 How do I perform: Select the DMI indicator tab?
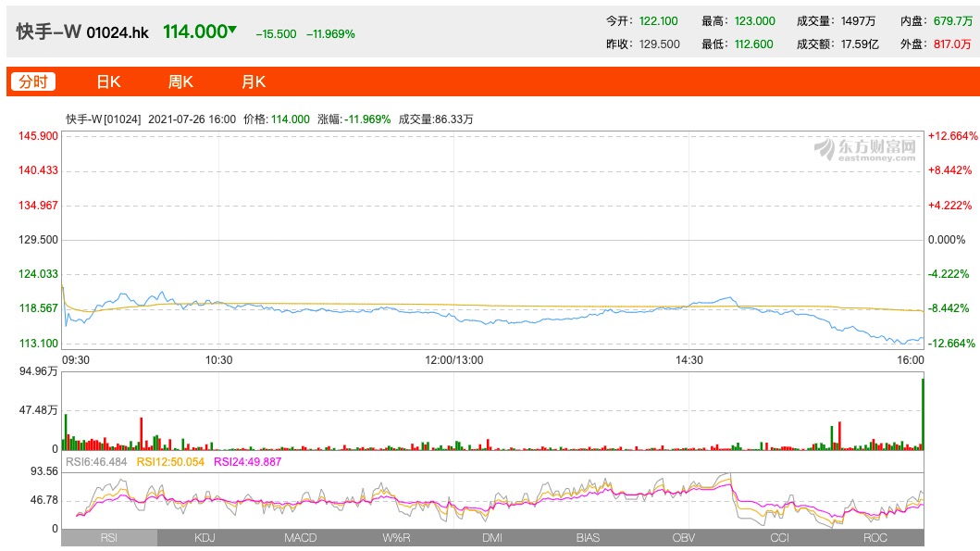[492, 538]
